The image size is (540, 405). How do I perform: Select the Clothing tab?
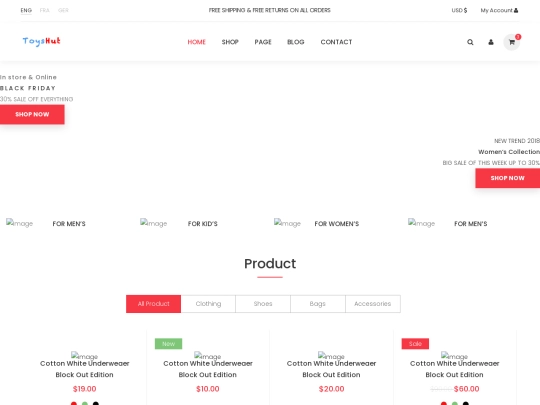[x=208, y=304]
